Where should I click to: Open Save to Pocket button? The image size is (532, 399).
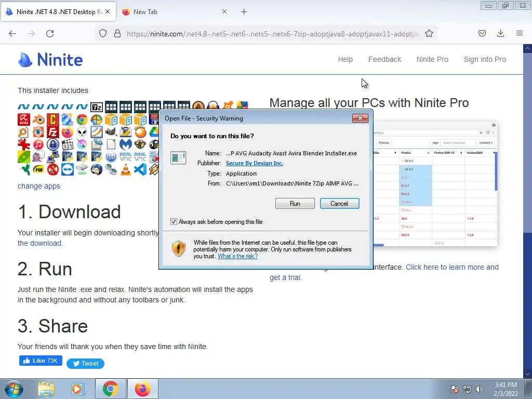coord(482,33)
